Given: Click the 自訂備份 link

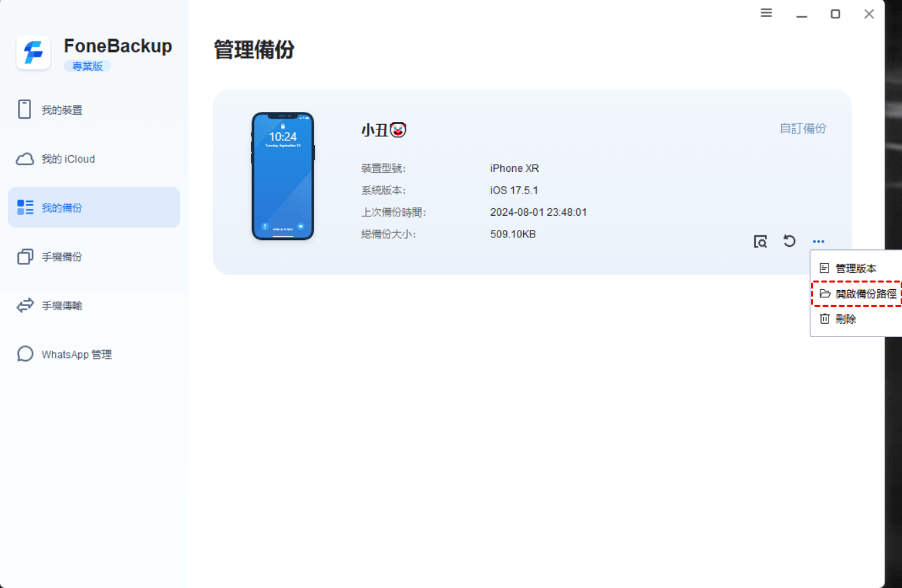Looking at the screenshot, I should click(x=803, y=128).
